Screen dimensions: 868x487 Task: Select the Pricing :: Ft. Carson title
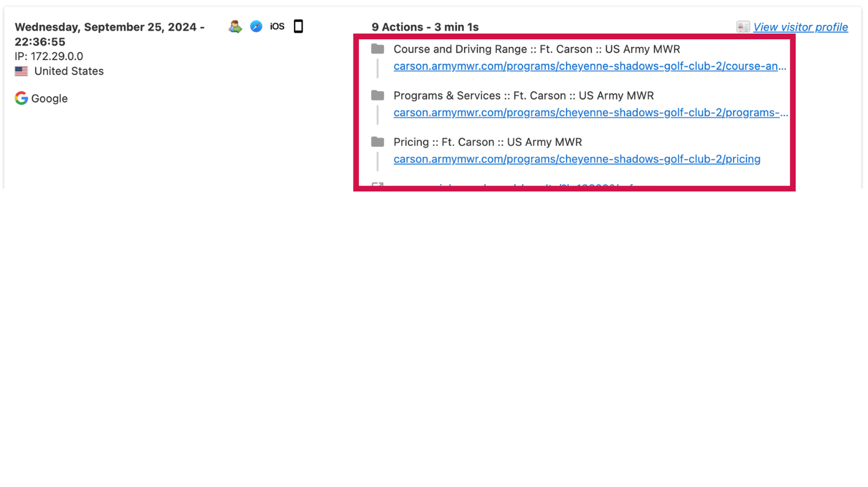click(x=488, y=142)
